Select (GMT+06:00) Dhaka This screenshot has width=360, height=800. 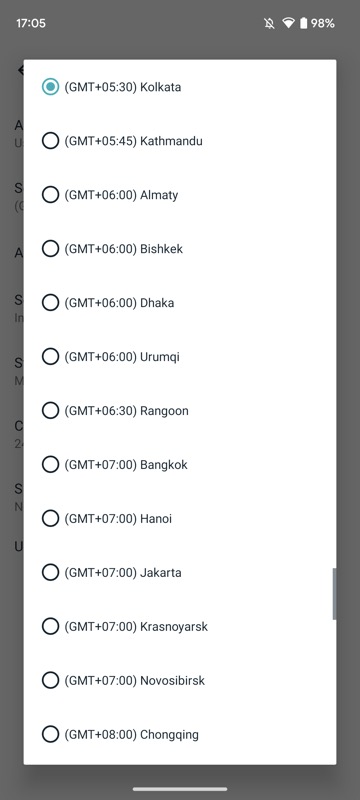[x=179, y=303]
